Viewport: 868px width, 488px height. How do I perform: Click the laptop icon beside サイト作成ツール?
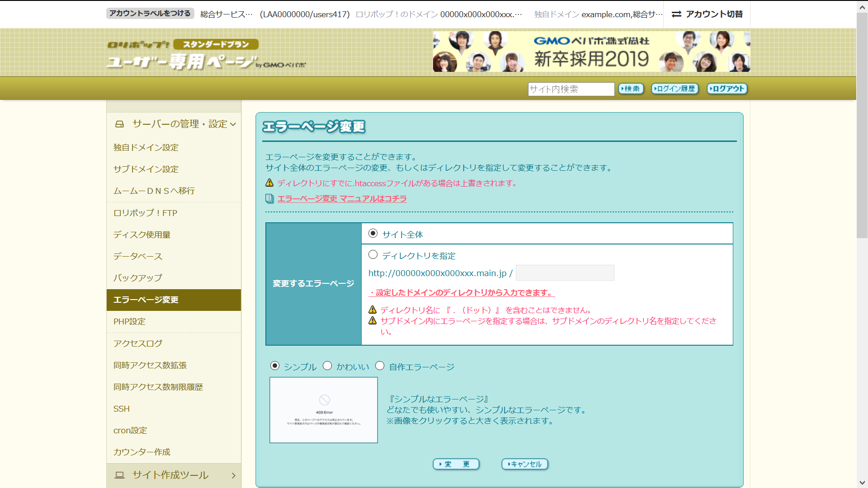point(119,475)
